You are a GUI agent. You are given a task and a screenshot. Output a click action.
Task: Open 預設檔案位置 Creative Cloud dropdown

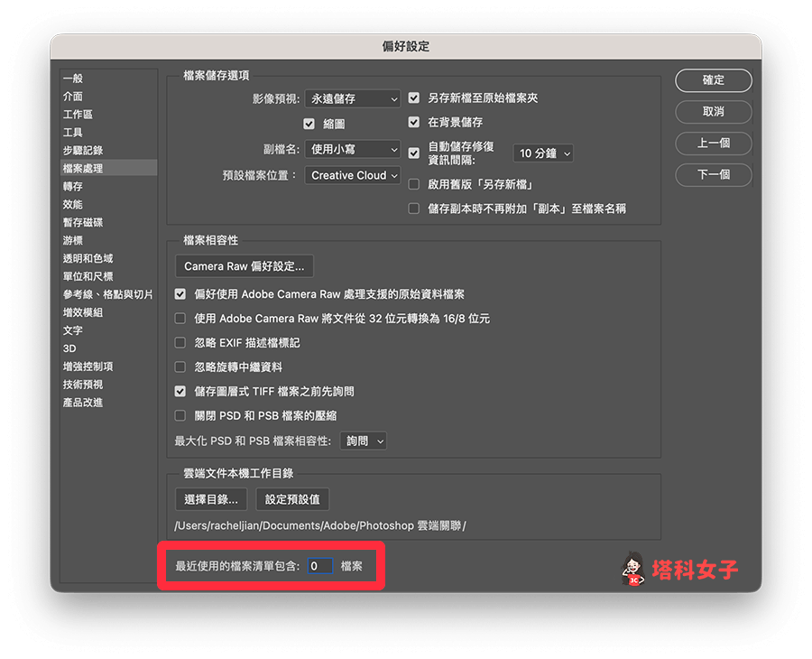[x=352, y=176]
